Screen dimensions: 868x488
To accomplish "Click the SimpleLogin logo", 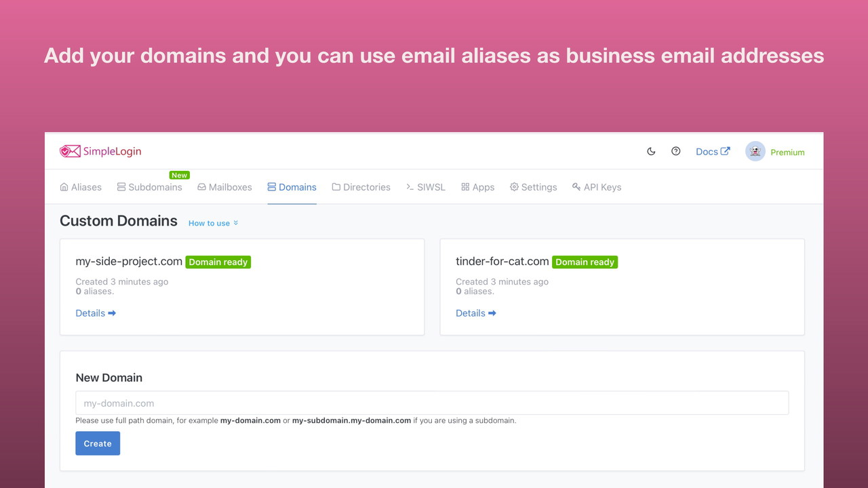I will [x=100, y=151].
